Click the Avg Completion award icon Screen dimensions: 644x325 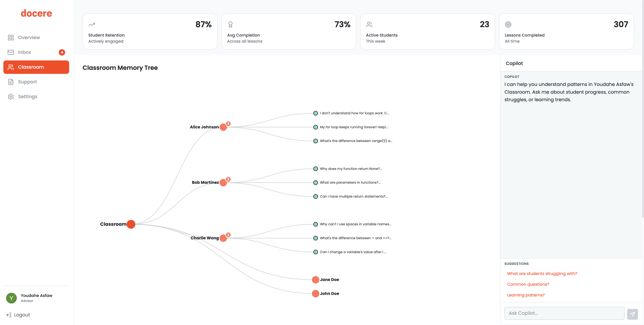[230, 25]
